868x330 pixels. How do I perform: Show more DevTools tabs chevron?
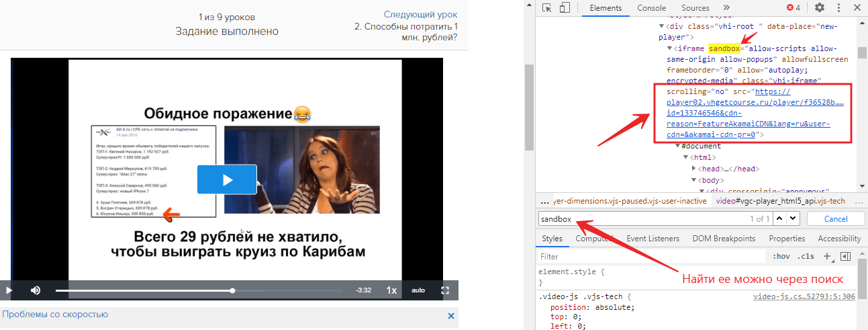(726, 8)
